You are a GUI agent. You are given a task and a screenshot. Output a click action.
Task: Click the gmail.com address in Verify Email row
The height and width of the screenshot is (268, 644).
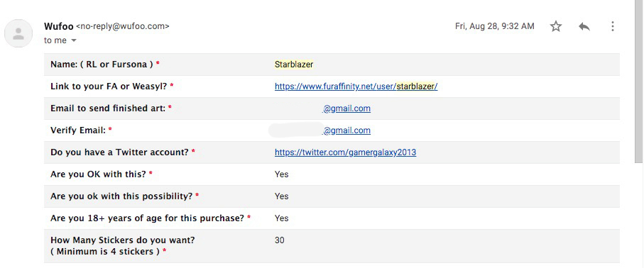tap(346, 130)
